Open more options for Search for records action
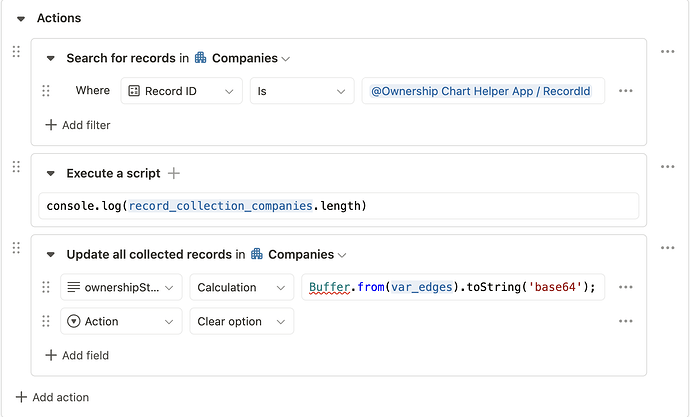Image resolution: width=690 pixels, height=417 pixels. tap(667, 52)
